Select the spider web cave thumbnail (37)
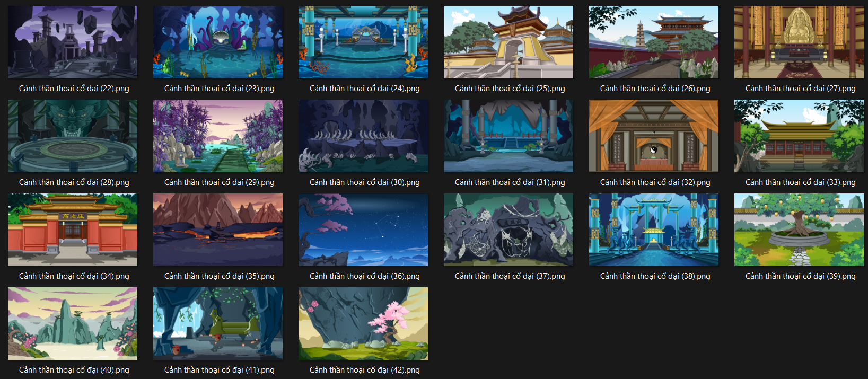This screenshot has width=868, height=379. point(508,230)
